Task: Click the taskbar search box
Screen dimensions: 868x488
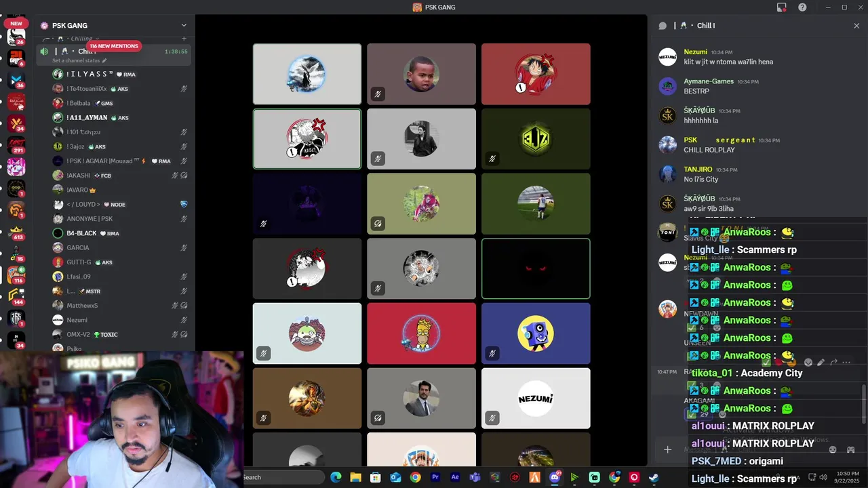Action: click(283, 477)
